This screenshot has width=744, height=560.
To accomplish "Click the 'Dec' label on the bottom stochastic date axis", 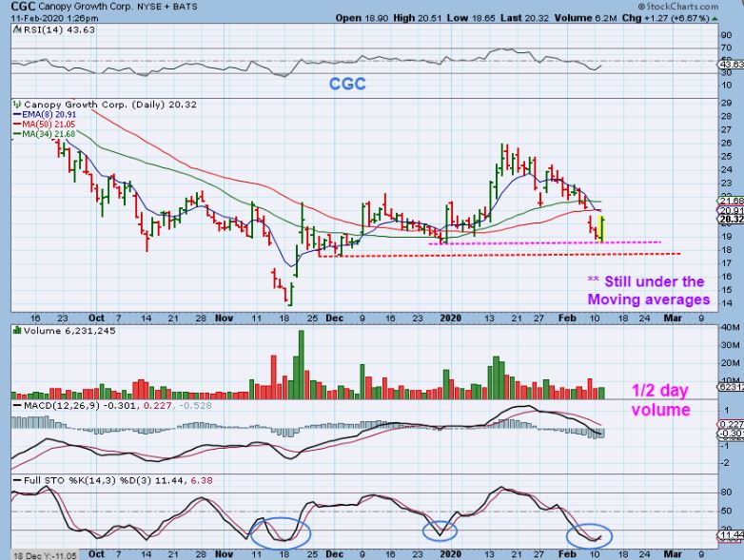I will (x=334, y=554).
